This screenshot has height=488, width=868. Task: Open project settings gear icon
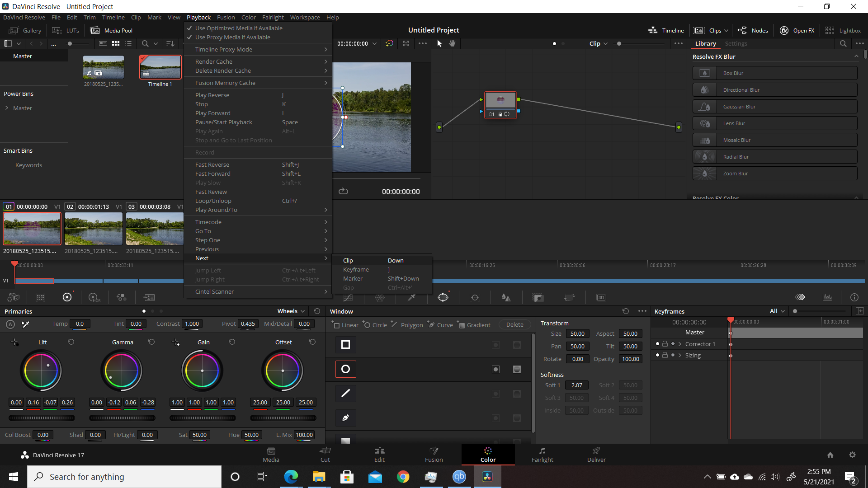[852, 455]
